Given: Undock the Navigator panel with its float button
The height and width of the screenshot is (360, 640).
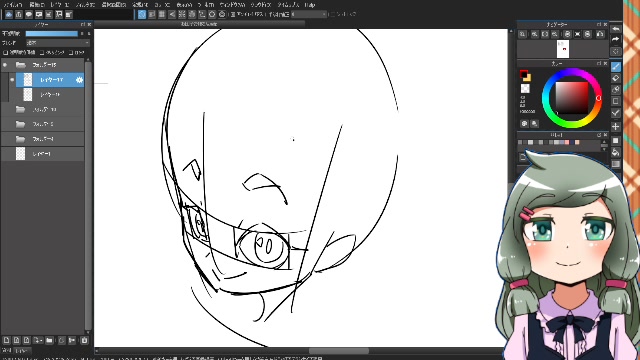Looking at the screenshot, I should 599,24.
